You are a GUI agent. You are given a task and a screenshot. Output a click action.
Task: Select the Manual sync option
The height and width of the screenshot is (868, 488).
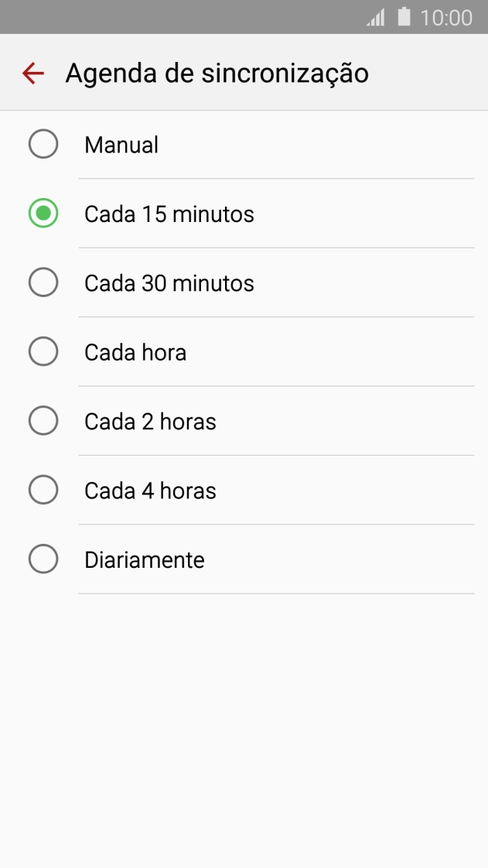pos(43,144)
